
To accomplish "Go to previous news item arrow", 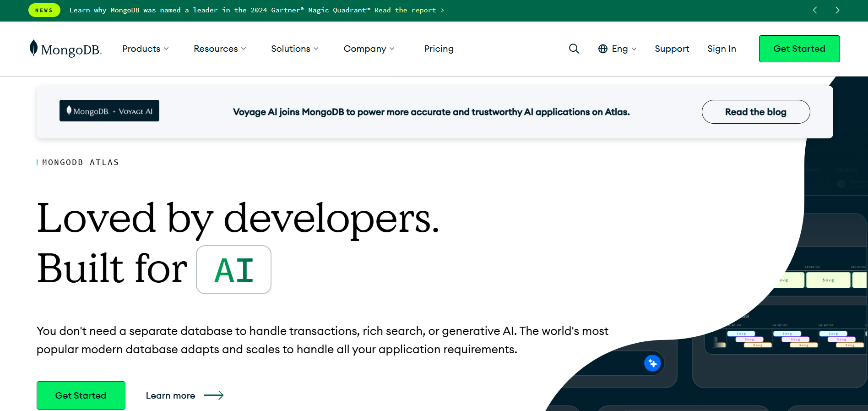I will (x=815, y=10).
